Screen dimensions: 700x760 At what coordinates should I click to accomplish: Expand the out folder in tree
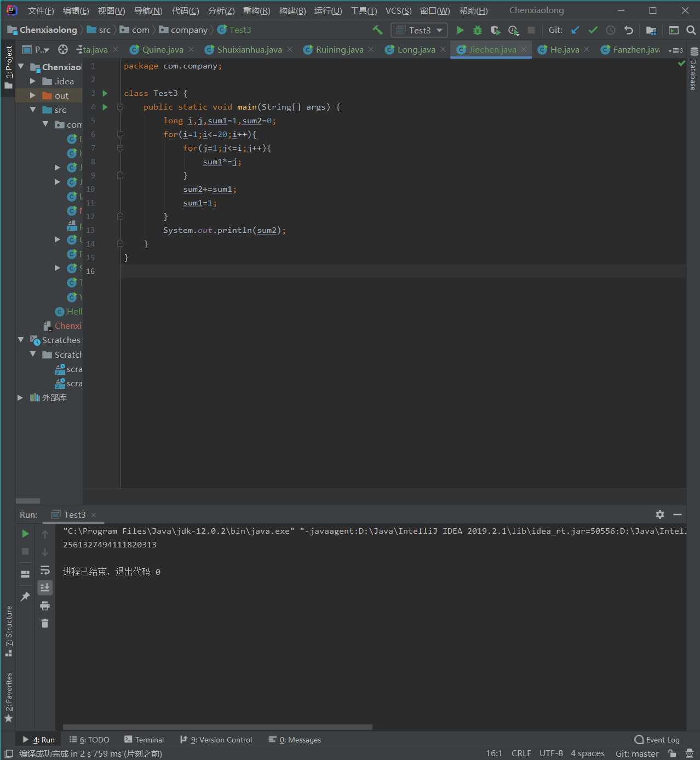33,95
